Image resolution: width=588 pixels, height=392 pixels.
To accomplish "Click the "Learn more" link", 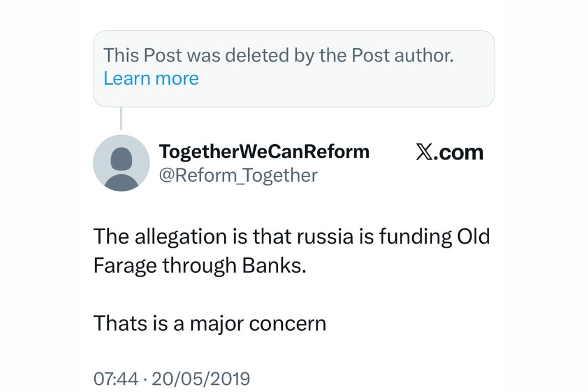I will pos(151,78).
